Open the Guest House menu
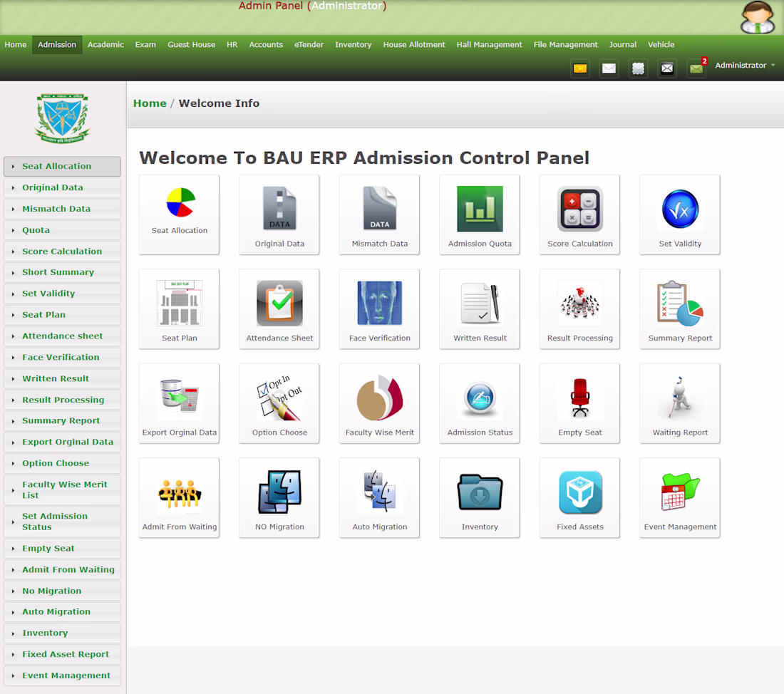 [192, 44]
